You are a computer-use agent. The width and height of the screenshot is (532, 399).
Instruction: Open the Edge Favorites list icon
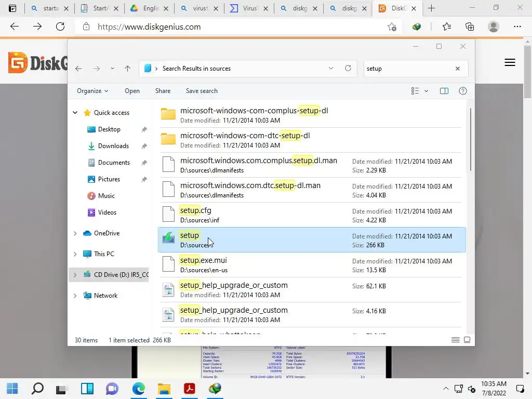(447, 26)
